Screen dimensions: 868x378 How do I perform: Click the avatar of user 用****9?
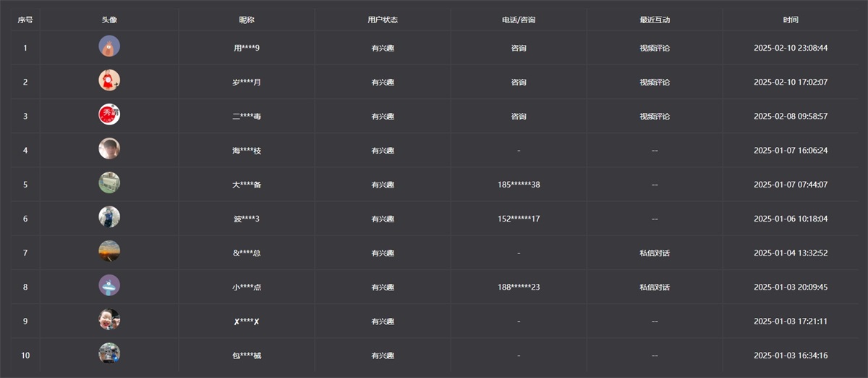click(109, 47)
